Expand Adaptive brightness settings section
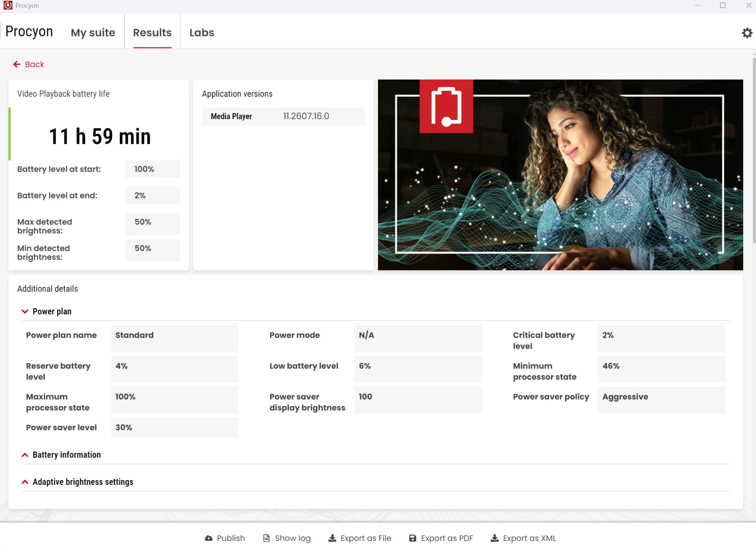 25,482
